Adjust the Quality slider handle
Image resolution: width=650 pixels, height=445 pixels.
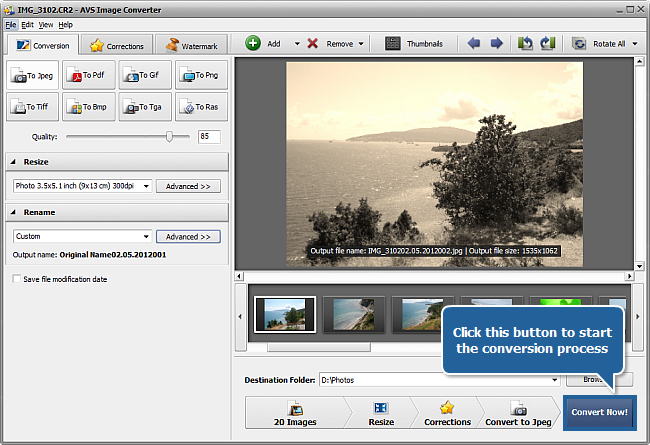click(169, 136)
